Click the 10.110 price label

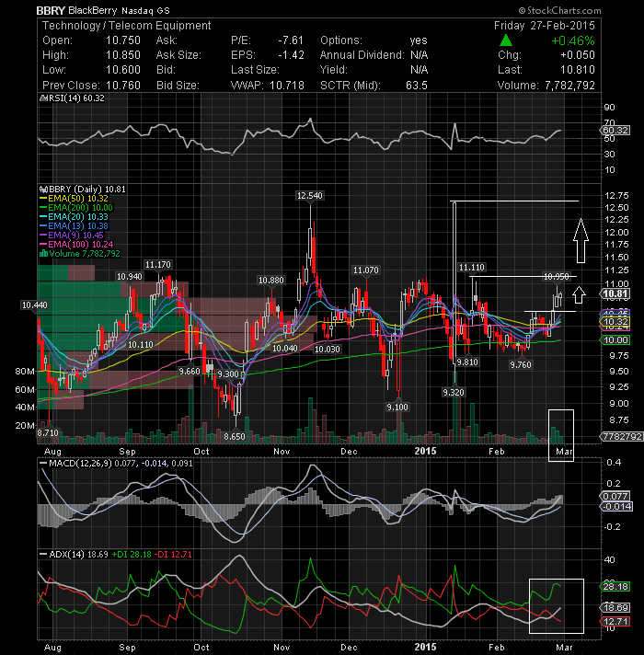pos(141,345)
